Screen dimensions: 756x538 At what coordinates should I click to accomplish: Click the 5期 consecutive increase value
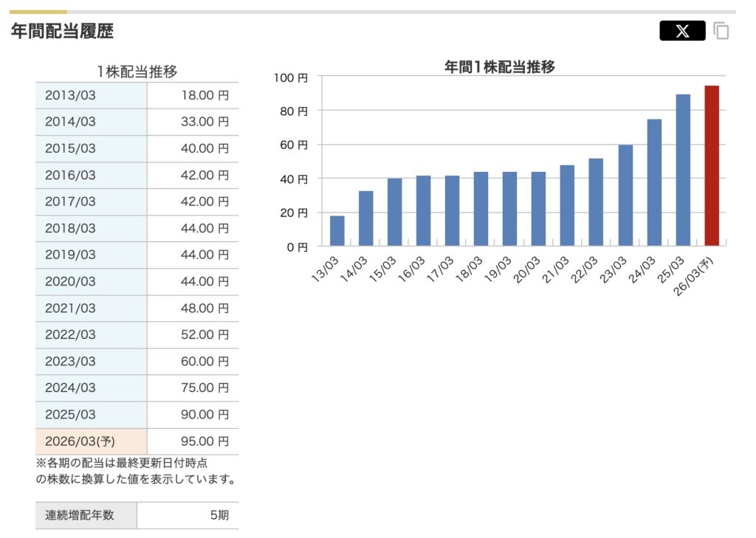click(x=219, y=515)
